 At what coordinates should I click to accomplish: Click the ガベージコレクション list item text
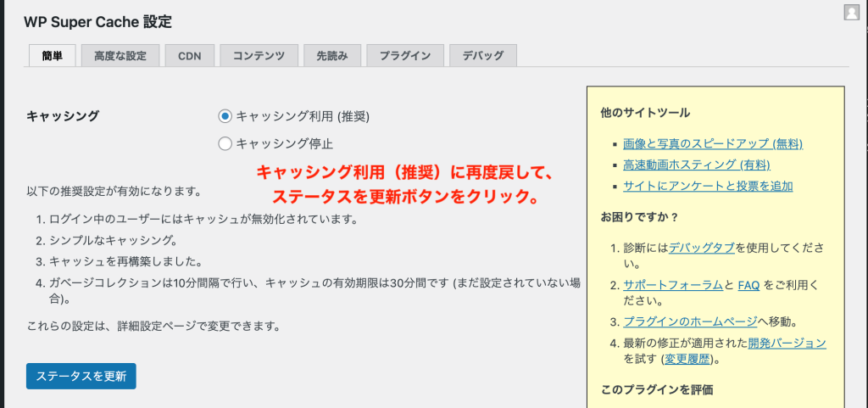[x=315, y=291]
